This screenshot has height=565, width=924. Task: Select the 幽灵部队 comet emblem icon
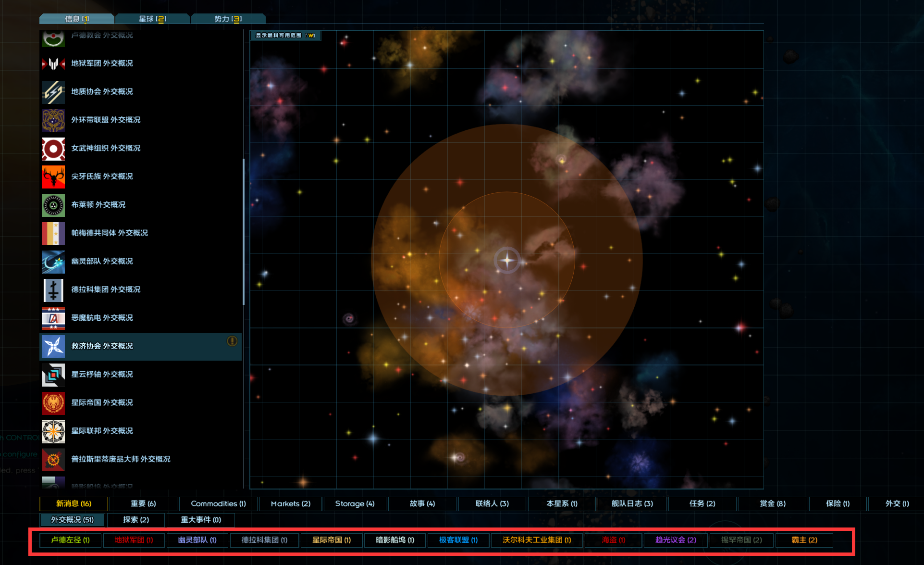[53, 262]
